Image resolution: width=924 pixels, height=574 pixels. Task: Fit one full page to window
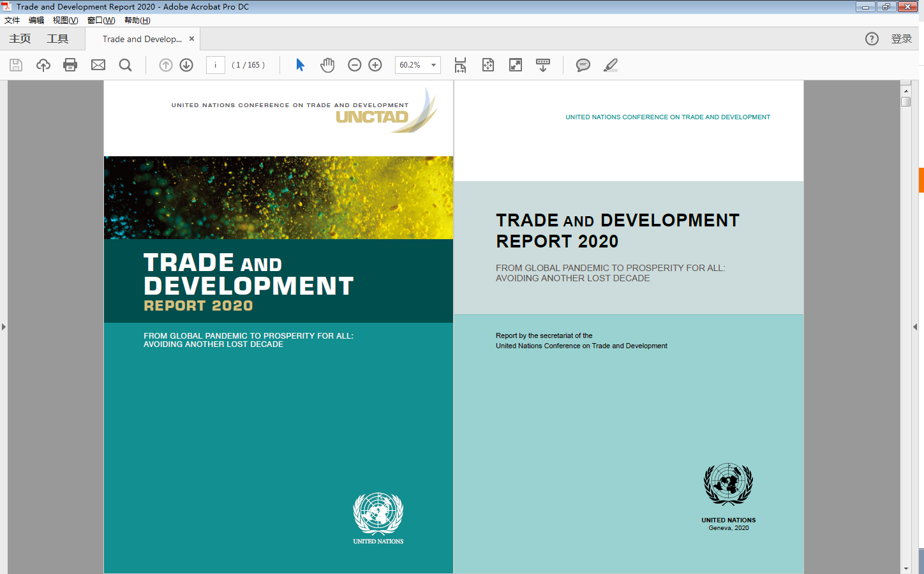tap(488, 65)
